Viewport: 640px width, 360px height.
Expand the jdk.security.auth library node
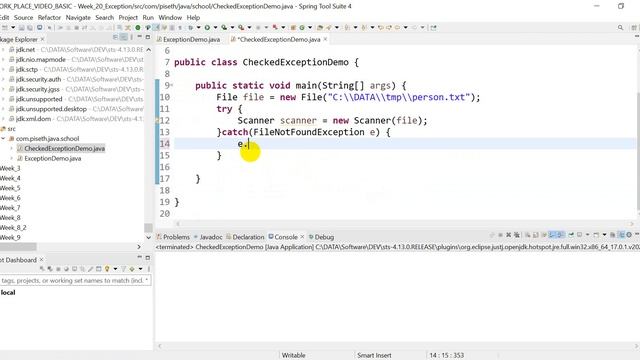[x=3, y=79]
